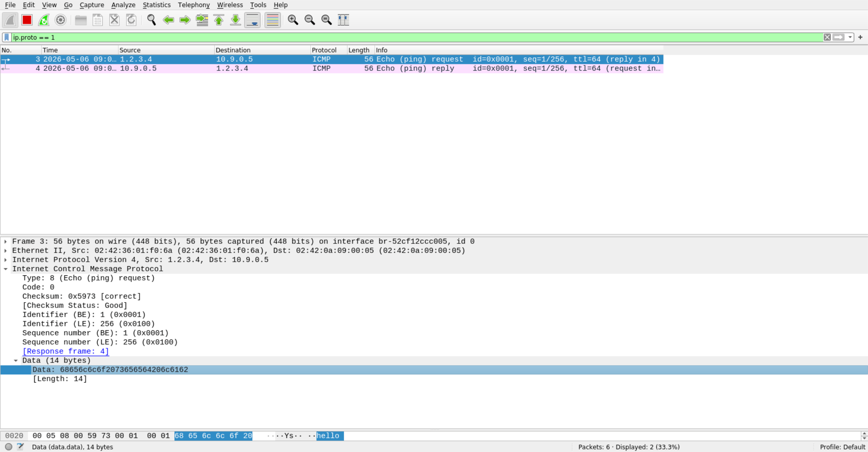Viewport: 868px width, 452px height.
Task: Go forward in packet history arrow
Action: click(x=185, y=20)
